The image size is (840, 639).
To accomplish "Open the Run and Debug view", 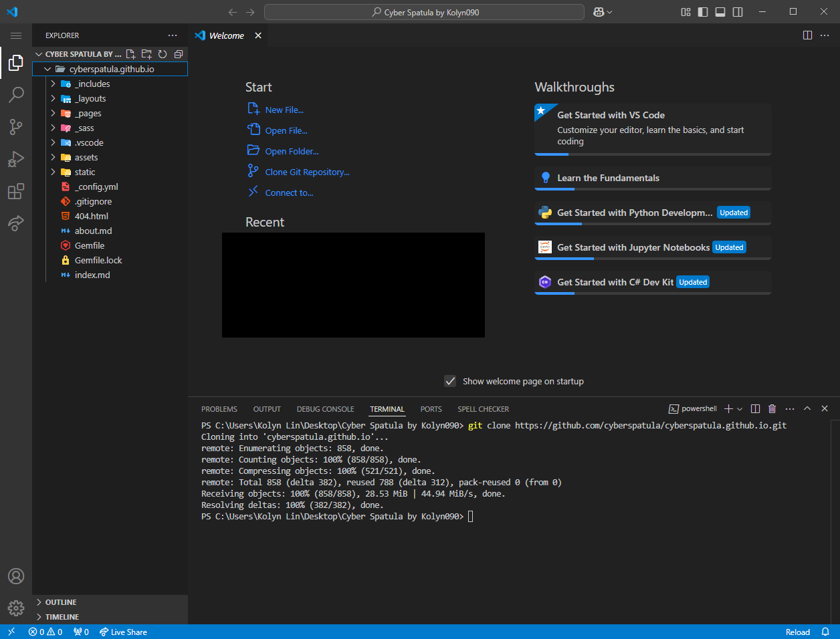I will [15, 159].
